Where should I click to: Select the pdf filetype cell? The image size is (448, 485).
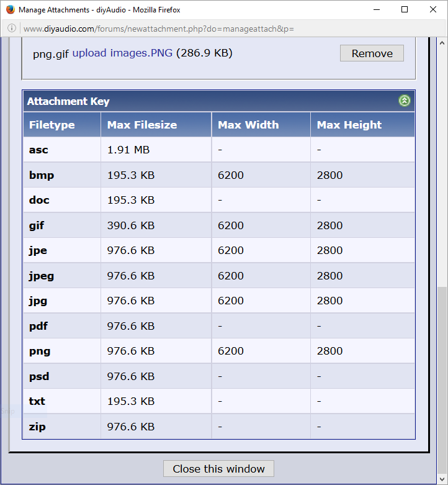click(x=62, y=325)
